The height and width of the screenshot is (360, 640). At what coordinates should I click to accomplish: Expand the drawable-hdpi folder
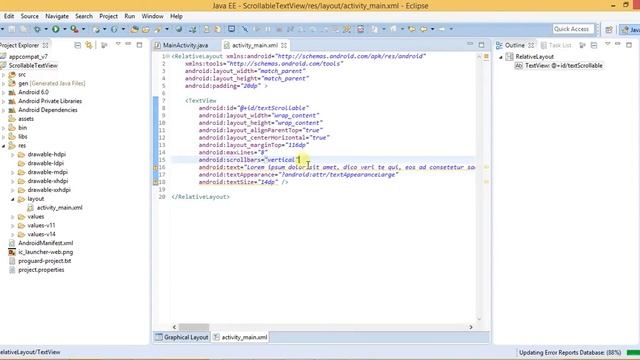pyautogui.click(x=13, y=155)
